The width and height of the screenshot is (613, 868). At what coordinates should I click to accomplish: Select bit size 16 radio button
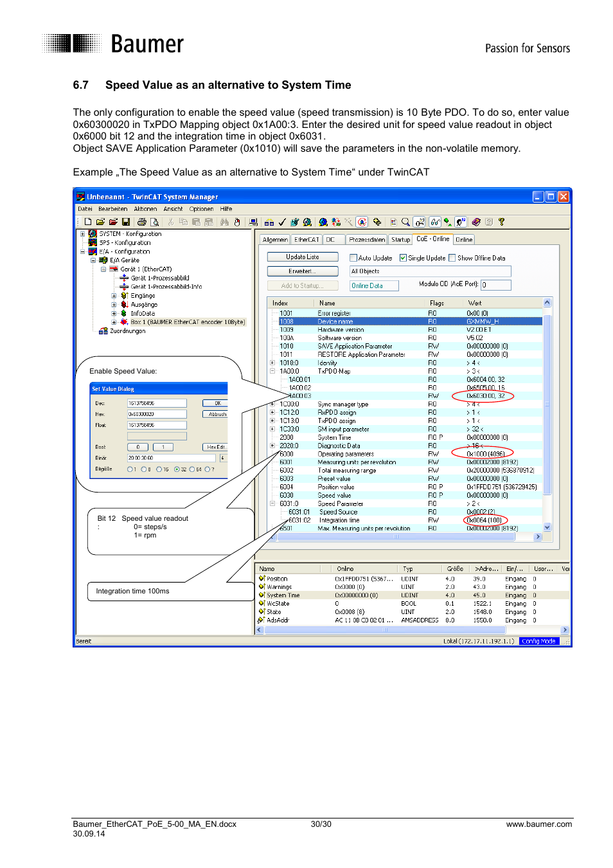(x=159, y=469)
